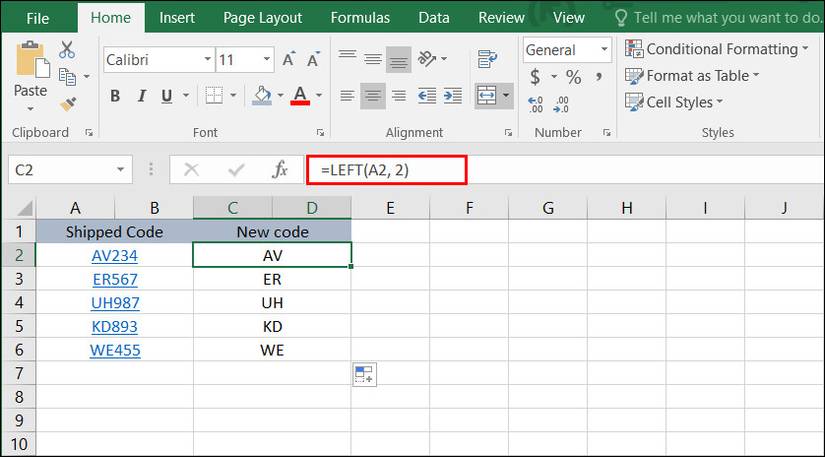Select the Format Painter brush
825x457 pixels.
[x=67, y=103]
